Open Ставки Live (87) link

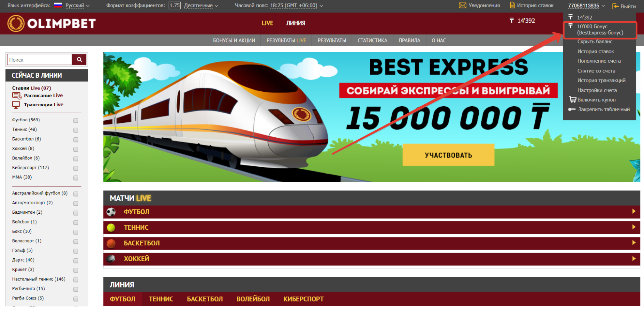31,88
